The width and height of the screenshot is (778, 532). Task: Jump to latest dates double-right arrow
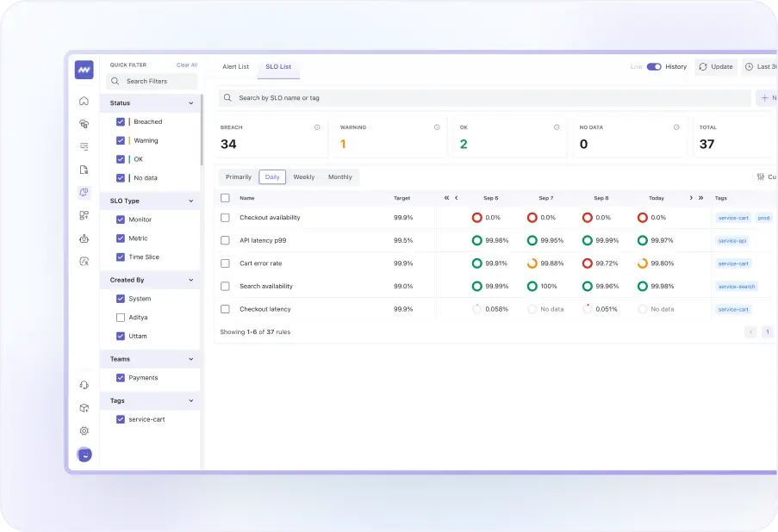[700, 198]
